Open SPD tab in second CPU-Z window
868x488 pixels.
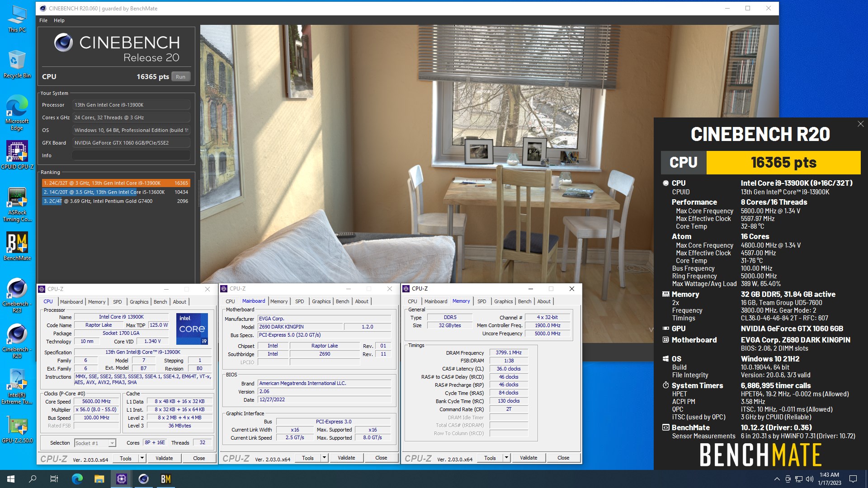(300, 301)
